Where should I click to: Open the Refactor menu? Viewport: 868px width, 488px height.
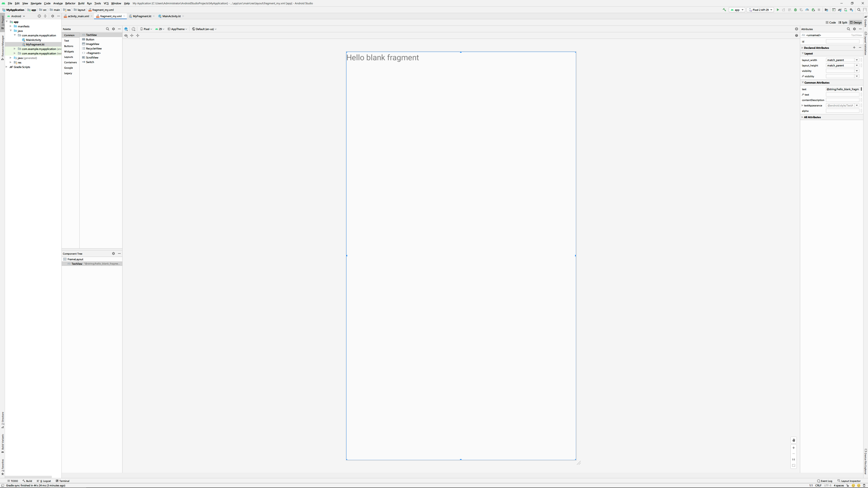point(70,3)
